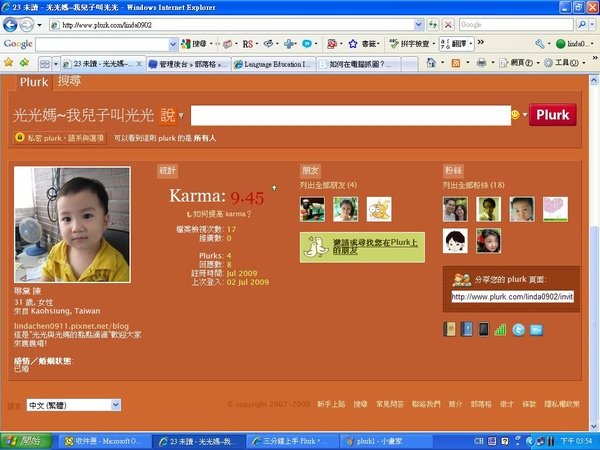Click the Windows 開始 Start button

pyautogui.click(x=26, y=441)
